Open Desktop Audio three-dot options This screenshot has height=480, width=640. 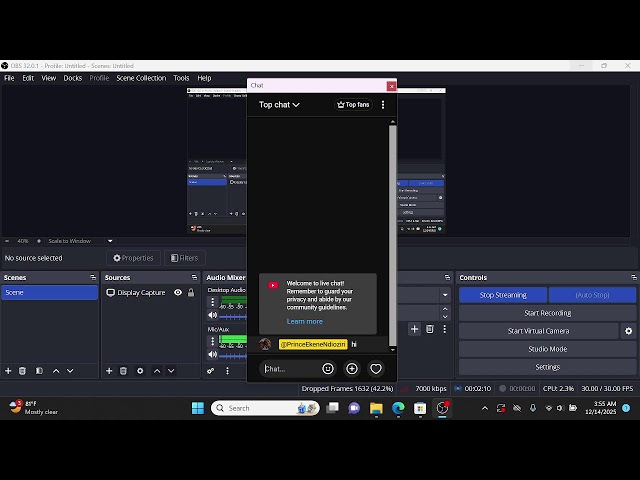point(212,302)
